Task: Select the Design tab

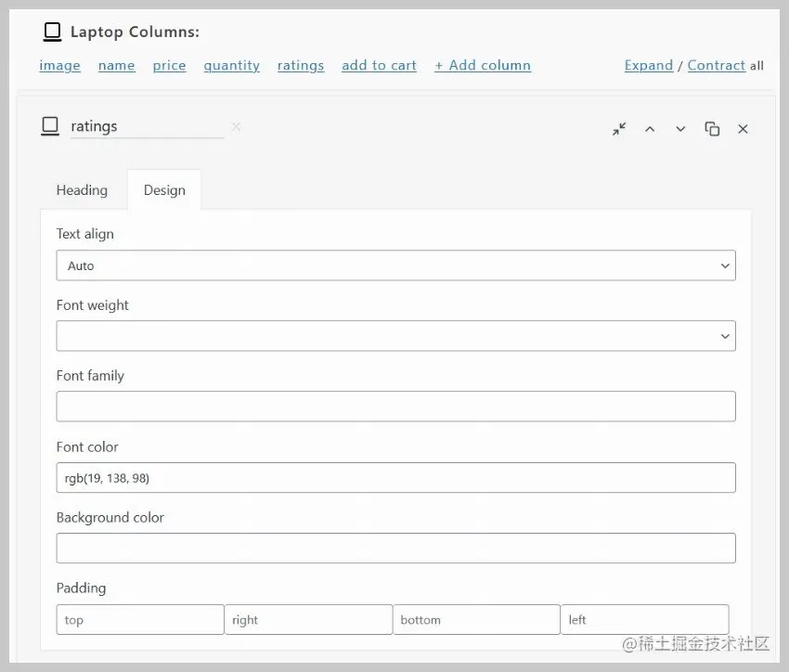Action: coord(164,189)
